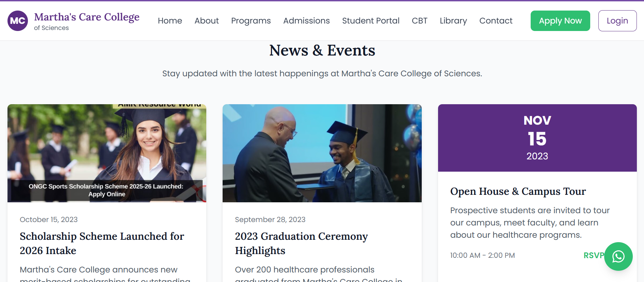Viewport: 644px width, 282px height.
Task: Visit the Library page
Action: click(x=453, y=21)
